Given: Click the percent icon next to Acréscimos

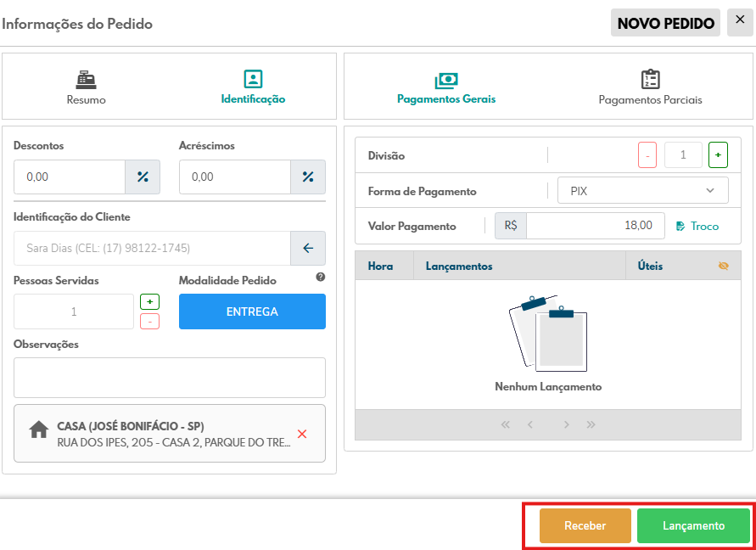Looking at the screenshot, I should tap(308, 177).
